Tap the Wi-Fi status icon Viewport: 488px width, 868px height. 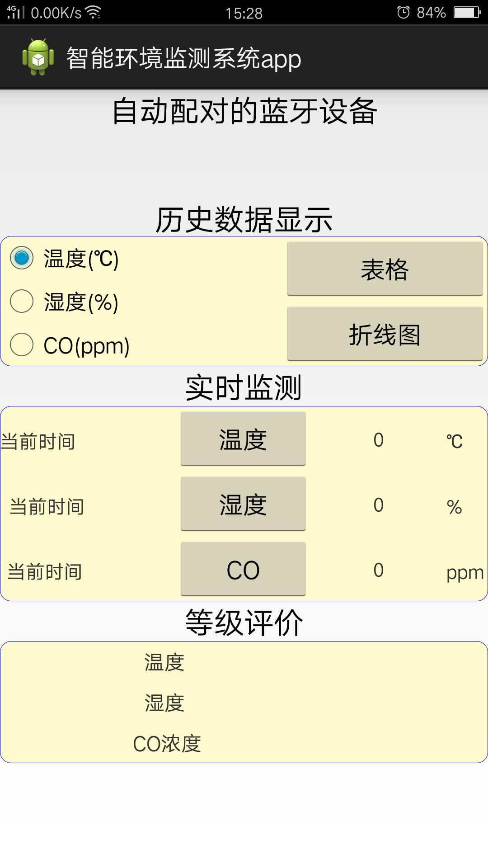pos(94,12)
